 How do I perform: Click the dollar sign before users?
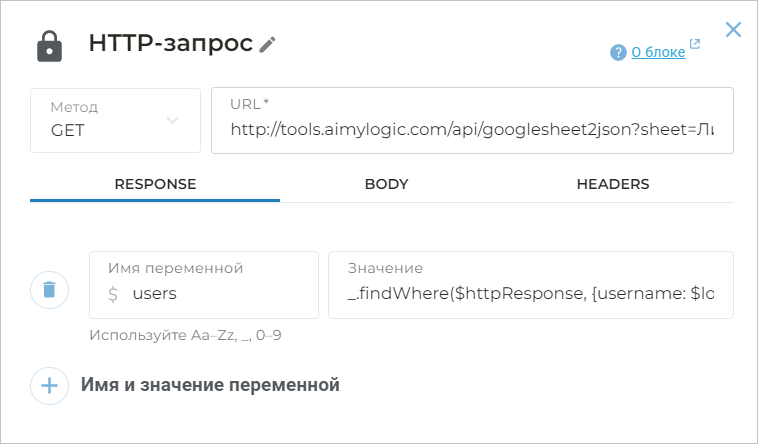click(113, 294)
